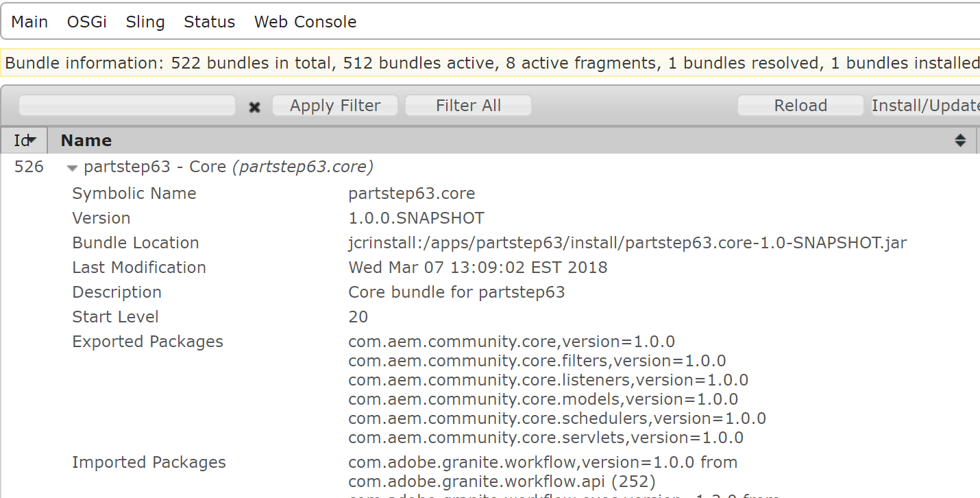Sort bundles by the Id column arrow
This screenshot has height=498, width=980.
point(32,140)
